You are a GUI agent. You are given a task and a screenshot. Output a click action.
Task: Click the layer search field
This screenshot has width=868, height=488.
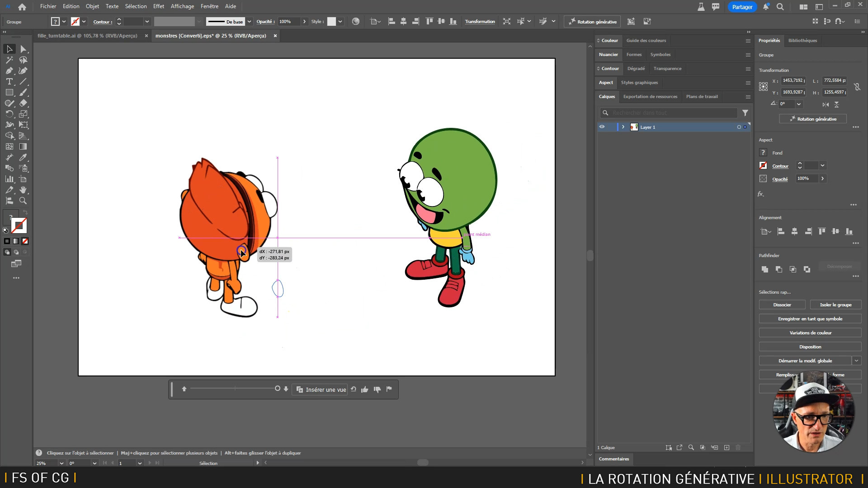click(669, 113)
